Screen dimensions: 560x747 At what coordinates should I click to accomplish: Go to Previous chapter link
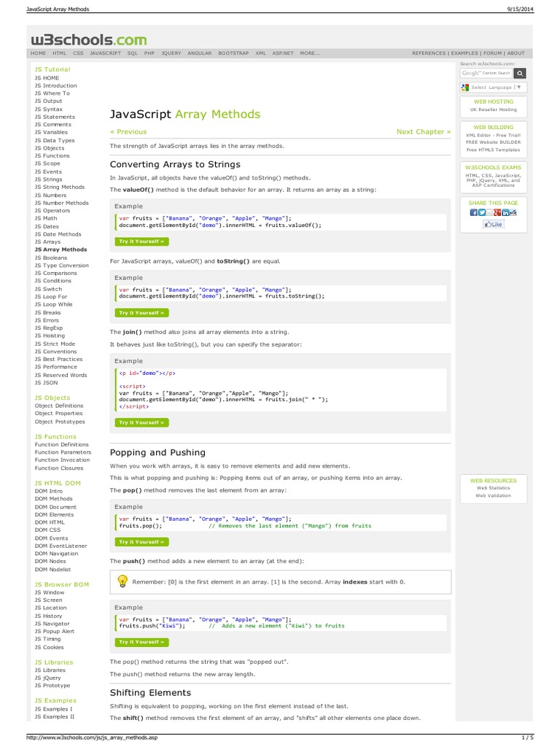tap(128, 132)
